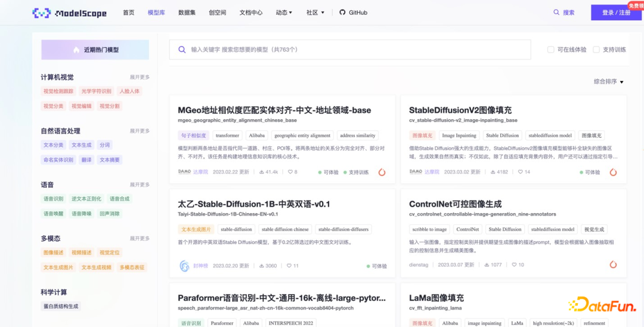Open 创空间 in navigation

[217, 13]
